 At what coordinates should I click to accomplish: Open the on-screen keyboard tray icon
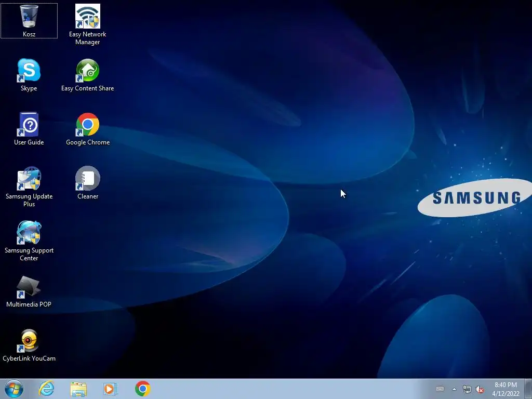click(440, 389)
